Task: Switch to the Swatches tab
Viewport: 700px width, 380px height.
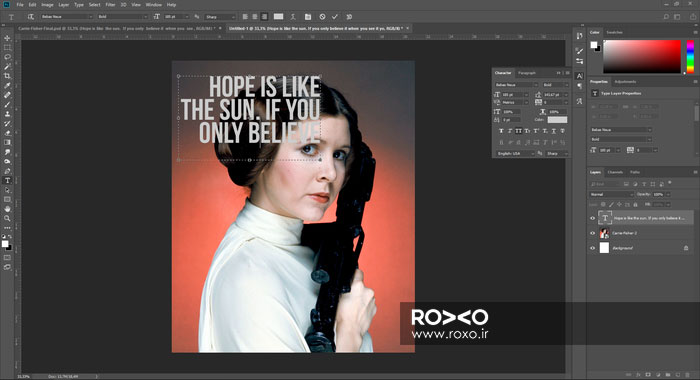Action: (x=614, y=33)
